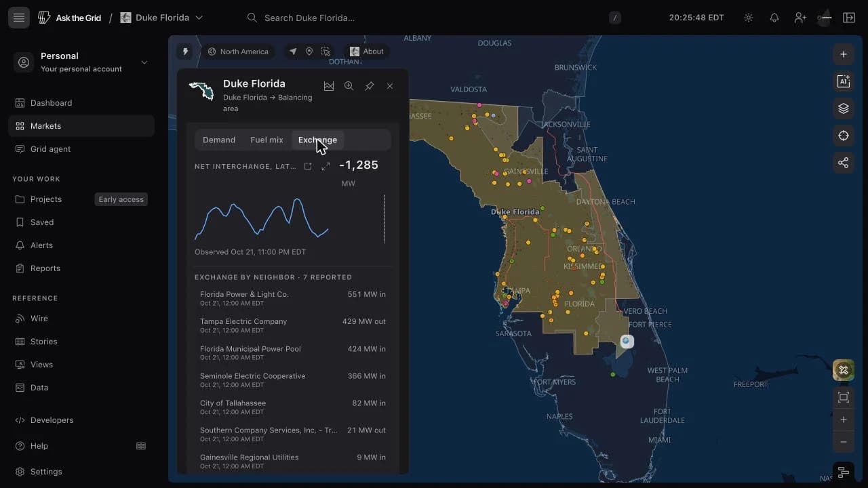Expand the net interchange chart
The width and height of the screenshot is (868, 488).
point(325,166)
